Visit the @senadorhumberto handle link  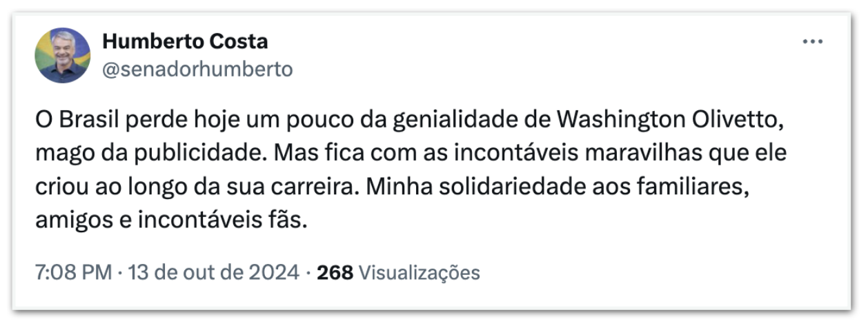coord(197,69)
